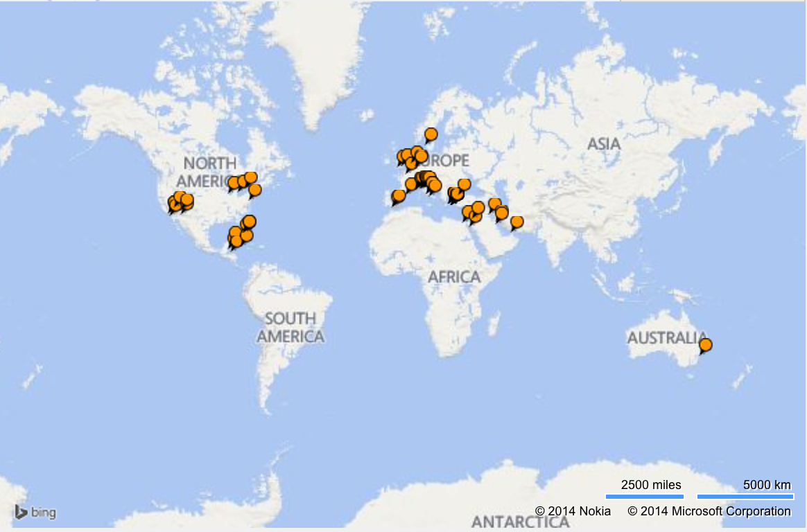The image size is (807, 532).
Task: Click the orange pin on the Iberian Peninsula
Action: click(399, 197)
